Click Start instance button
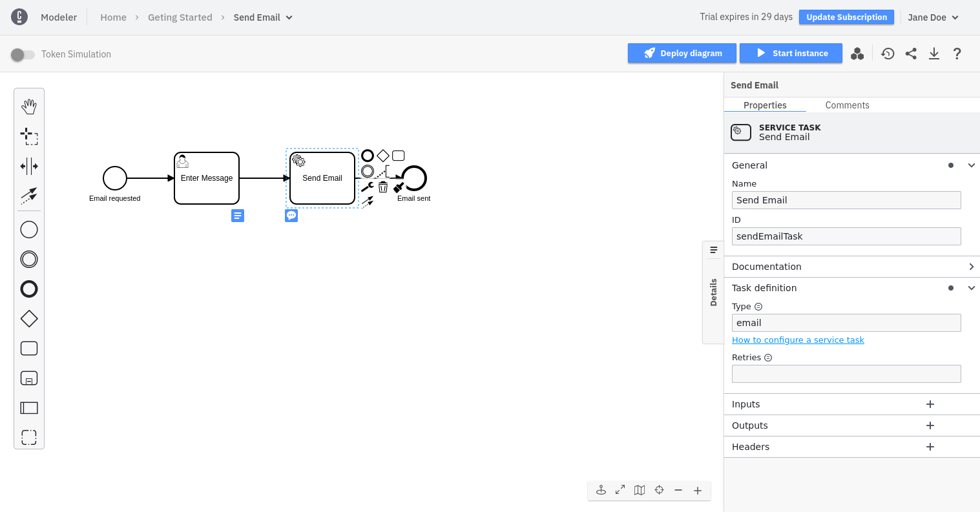Screen dimensions: 980x512 tap(791, 53)
